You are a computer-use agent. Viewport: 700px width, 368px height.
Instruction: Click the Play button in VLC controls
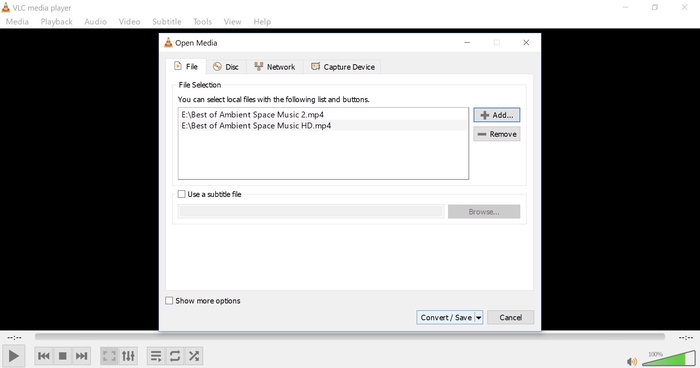[x=13, y=356]
